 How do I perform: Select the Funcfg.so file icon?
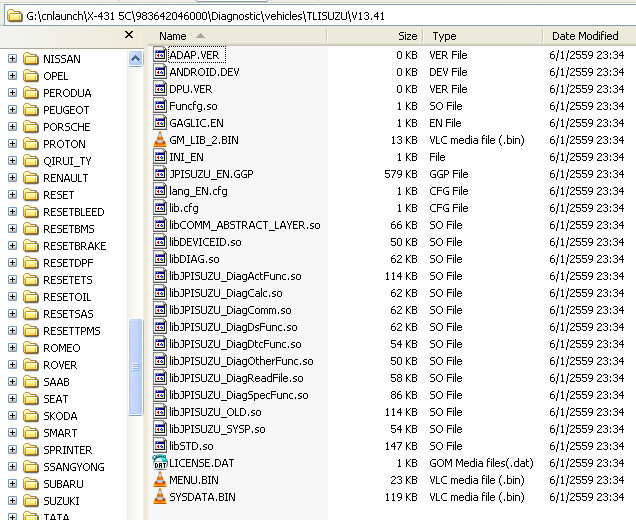(x=160, y=106)
